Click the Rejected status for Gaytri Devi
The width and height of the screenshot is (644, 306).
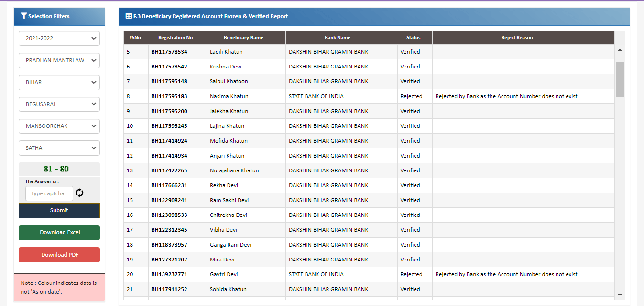click(411, 274)
